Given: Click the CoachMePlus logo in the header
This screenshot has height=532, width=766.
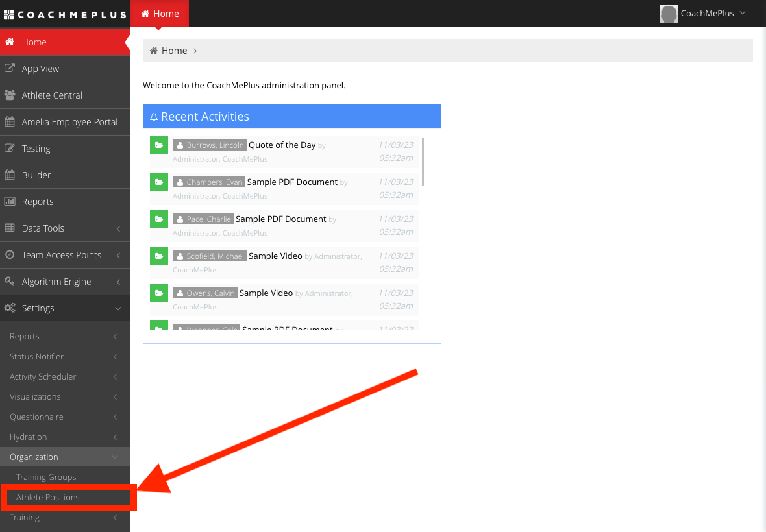Looking at the screenshot, I should click(x=65, y=13).
